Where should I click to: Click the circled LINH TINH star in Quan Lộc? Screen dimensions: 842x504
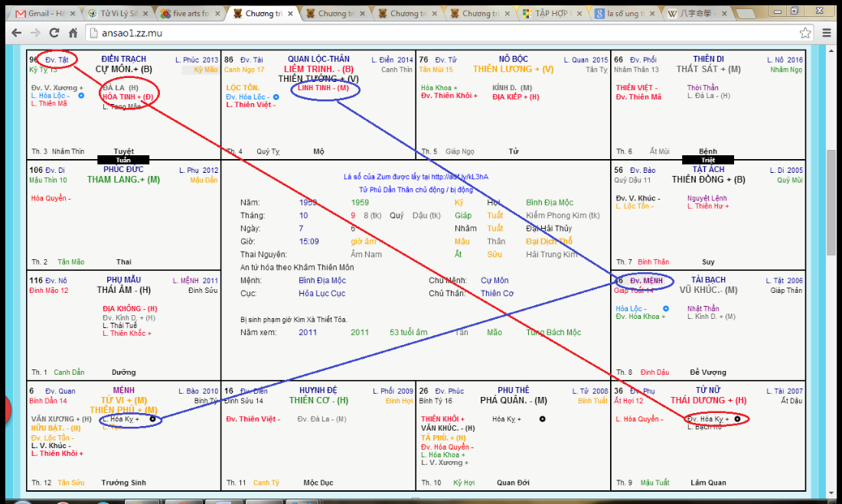coord(323,89)
